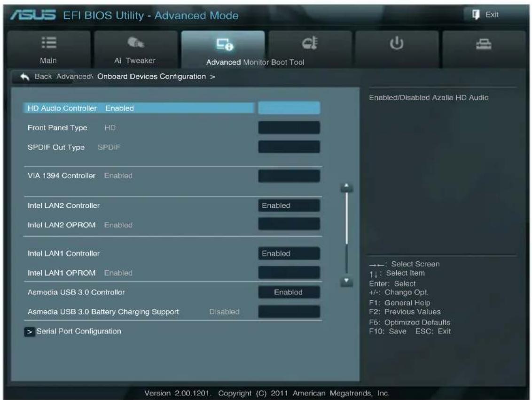Click the Advanced\ breadcrumb link
The image size is (532, 400).
point(75,76)
